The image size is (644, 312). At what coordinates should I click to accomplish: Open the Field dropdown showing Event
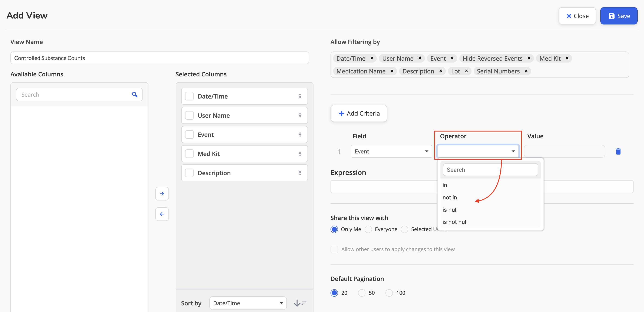pos(391,151)
